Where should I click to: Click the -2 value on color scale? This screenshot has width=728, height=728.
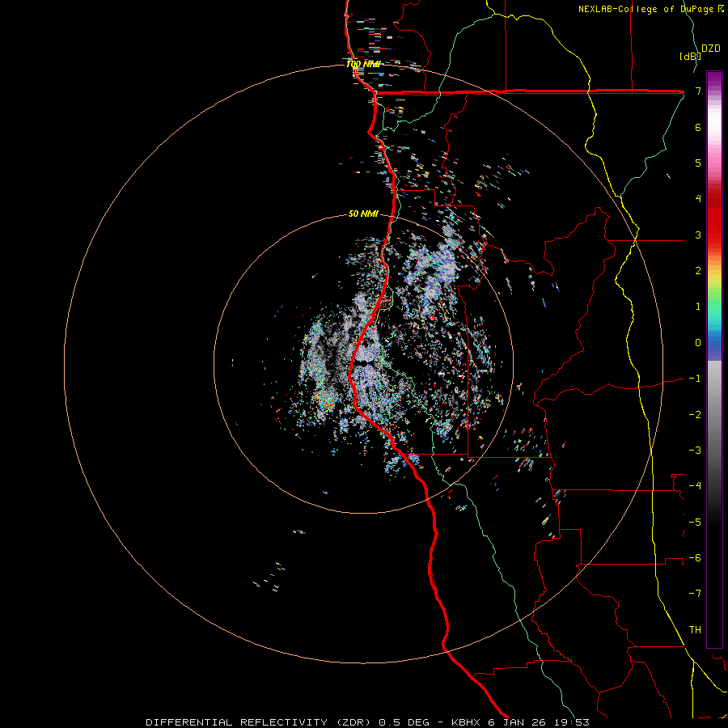coord(695,415)
